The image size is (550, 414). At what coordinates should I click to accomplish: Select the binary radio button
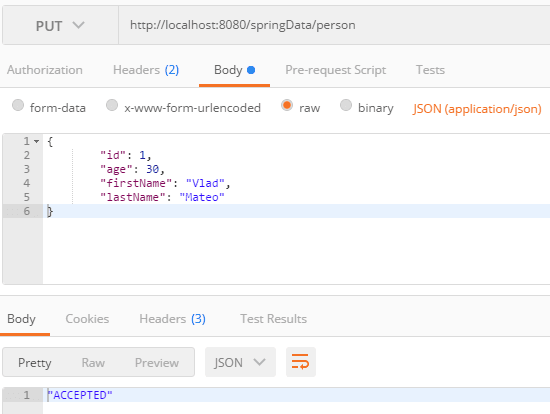(346, 105)
